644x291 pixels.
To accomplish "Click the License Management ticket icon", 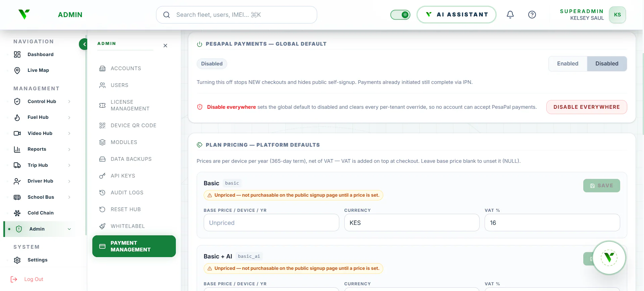I will pyautogui.click(x=102, y=105).
